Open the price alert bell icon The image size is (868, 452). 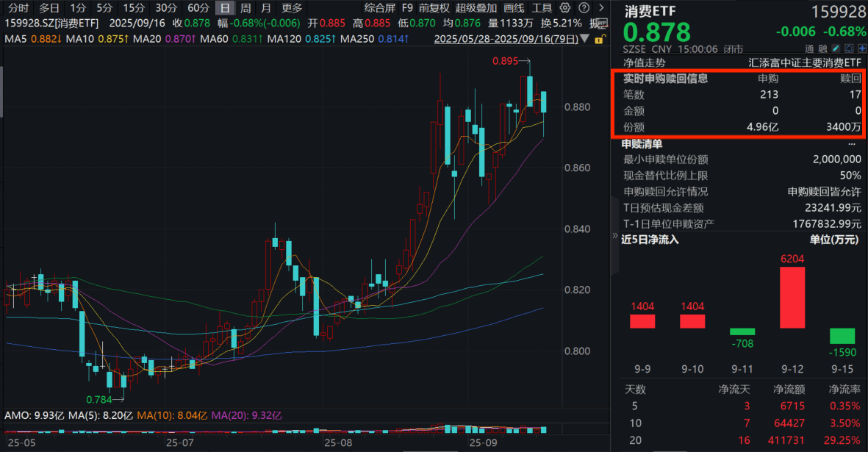coord(849,48)
